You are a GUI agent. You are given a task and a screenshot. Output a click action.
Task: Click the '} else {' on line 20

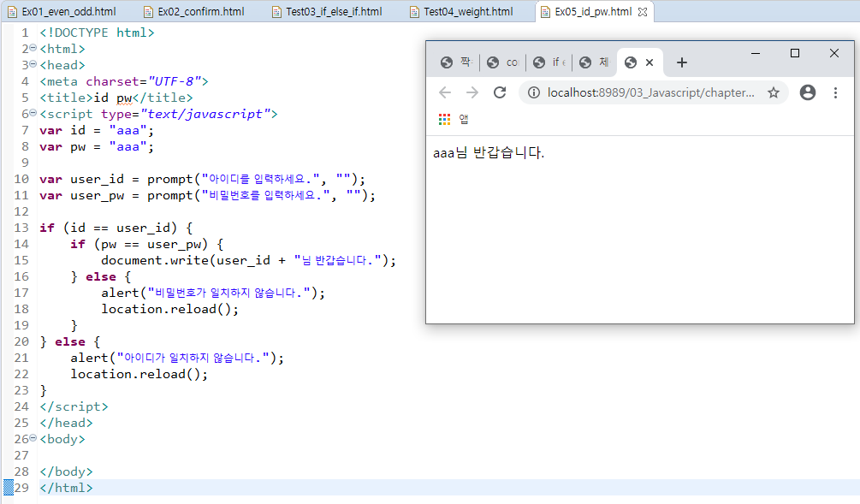point(70,341)
